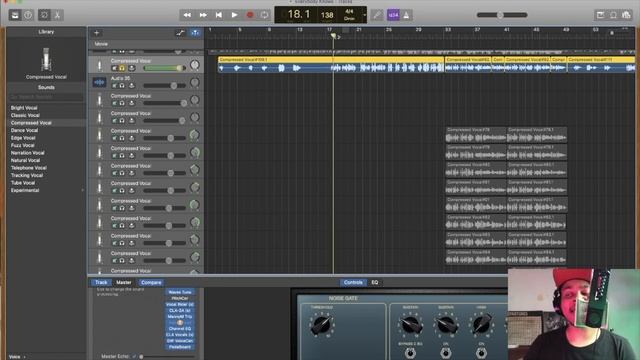The height and width of the screenshot is (360, 640).
Task: Select Tube Vocal preset
Action: (x=23, y=183)
